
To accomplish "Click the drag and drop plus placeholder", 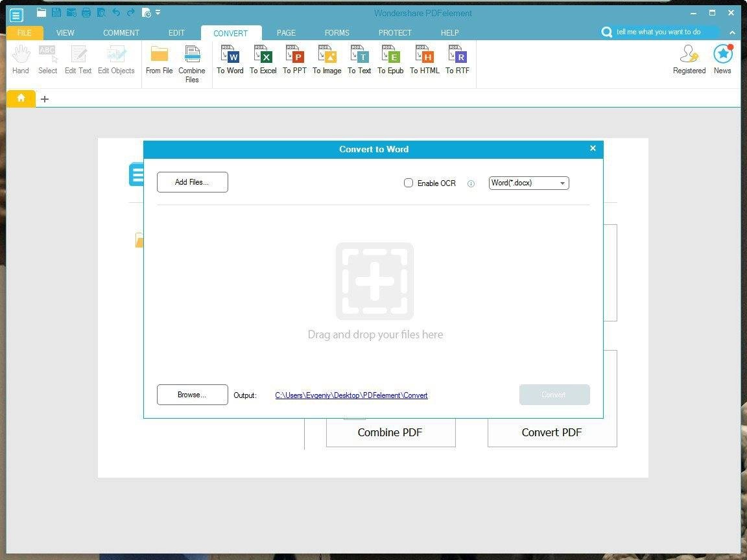I will 375,281.
